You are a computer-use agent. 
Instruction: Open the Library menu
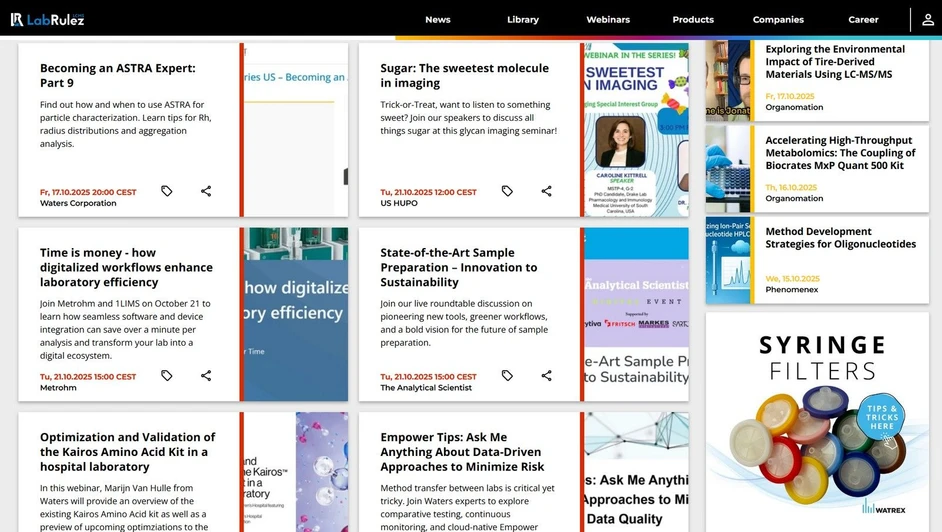tap(523, 19)
